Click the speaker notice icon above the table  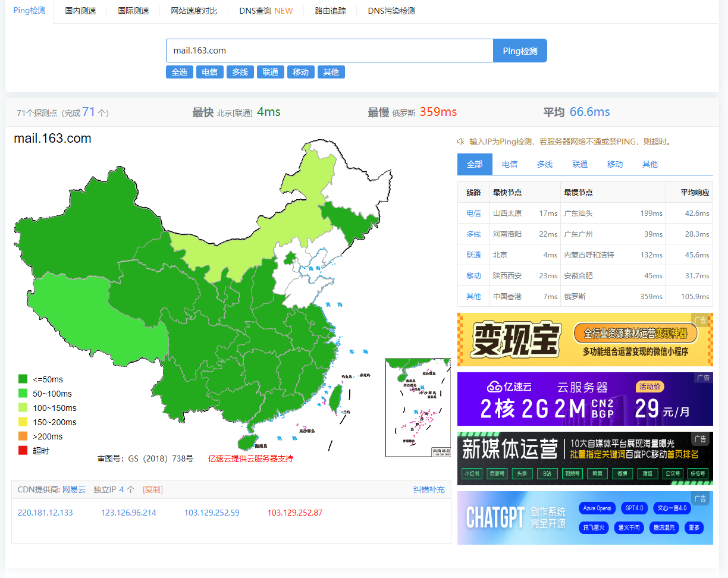[x=460, y=142]
